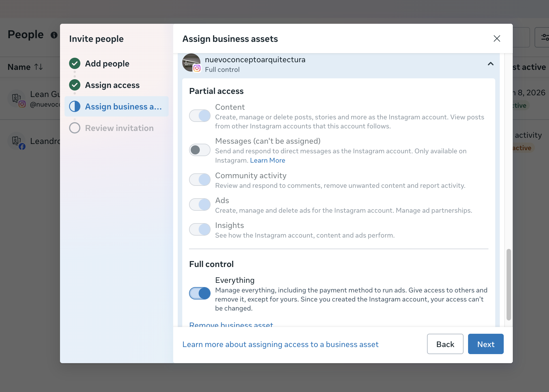Viewport: 549px width, 392px height.
Task: Toggle the Content partial access switch
Action: click(x=200, y=116)
